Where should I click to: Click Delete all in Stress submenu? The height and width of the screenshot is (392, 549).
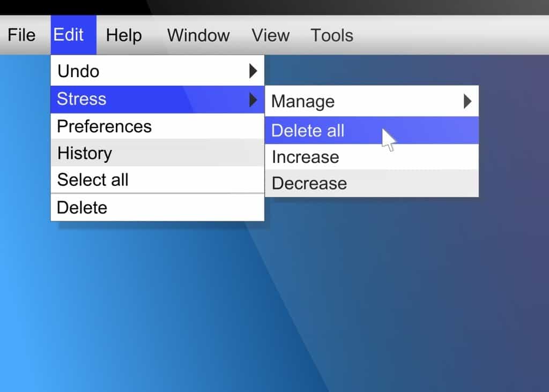pyautogui.click(x=308, y=131)
